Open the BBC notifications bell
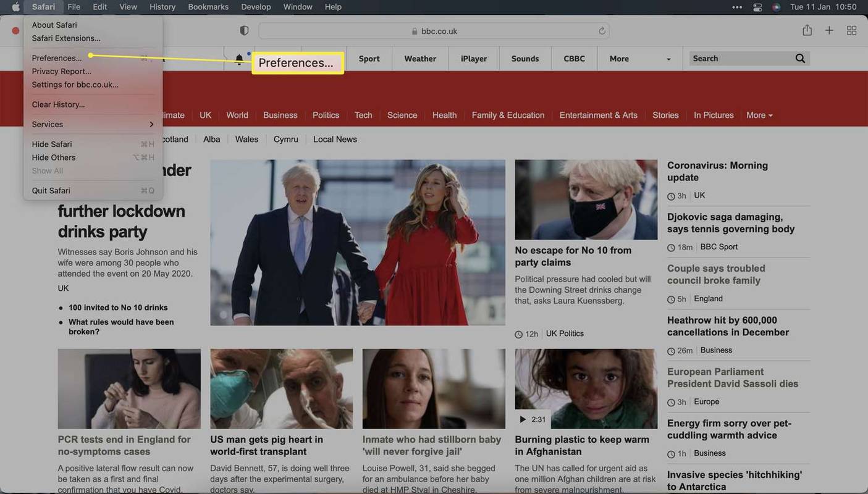The width and height of the screenshot is (868, 494). pyautogui.click(x=239, y=59)
